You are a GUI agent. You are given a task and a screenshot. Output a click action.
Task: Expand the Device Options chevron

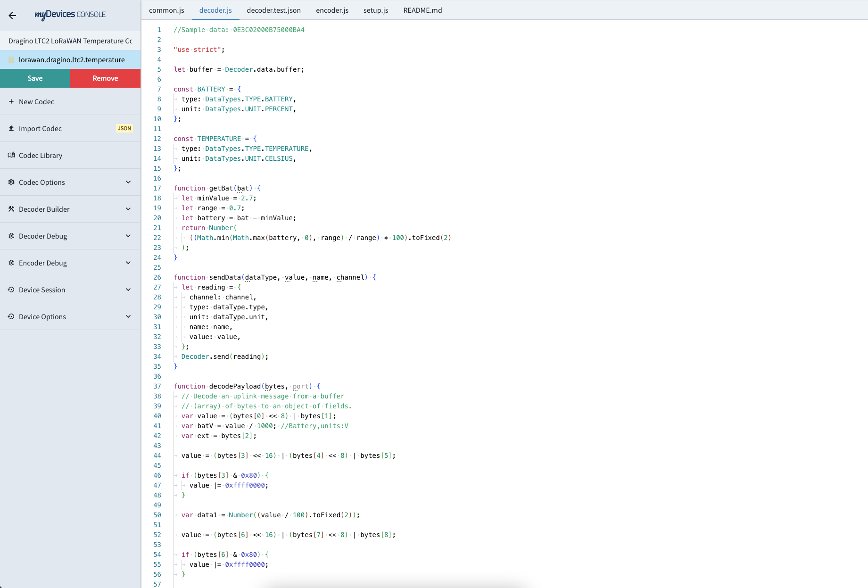(x=128, y=316)
